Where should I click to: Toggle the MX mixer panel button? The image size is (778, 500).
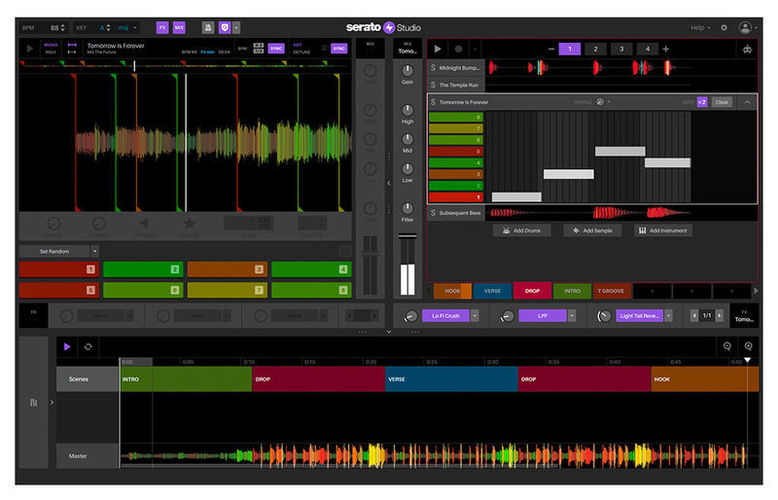click(179, 28)
